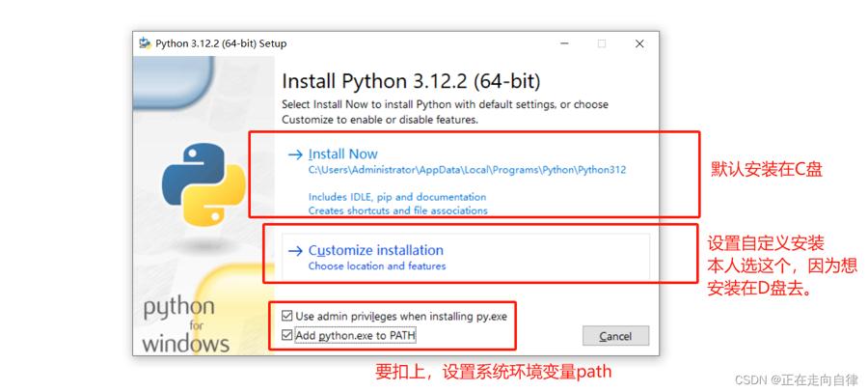Toggle the admin privileges checkbox
The width and height of the screenshot is (868, 392).
point(286,316)
